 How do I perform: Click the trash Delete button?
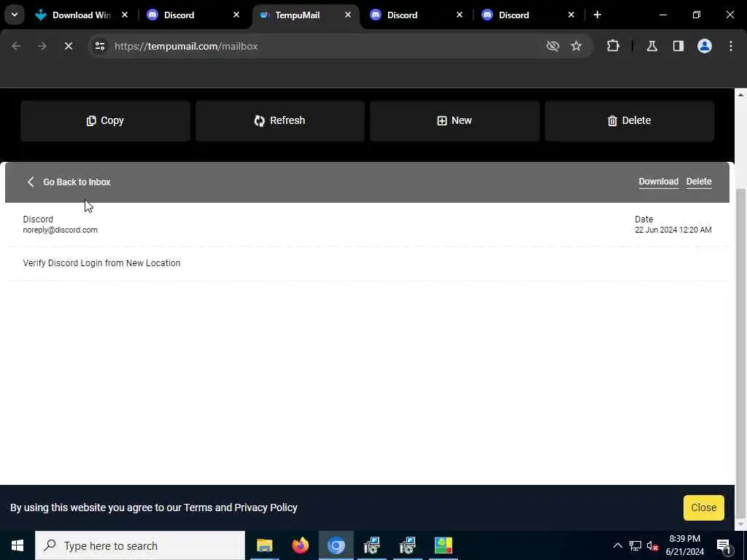point(630,121)
